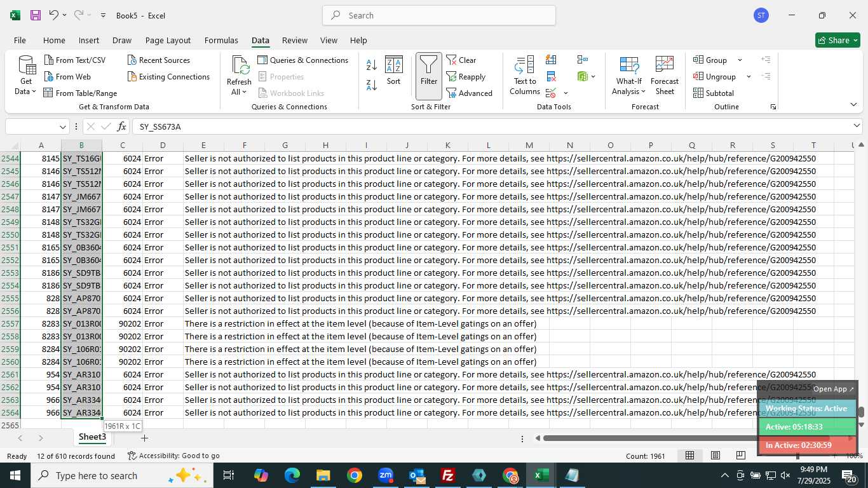Switch to Page Break Preview in the status bar
Image resolution: width=868 pixels, height=488 pixels.
pyautogui.click(x=741, y=456)
